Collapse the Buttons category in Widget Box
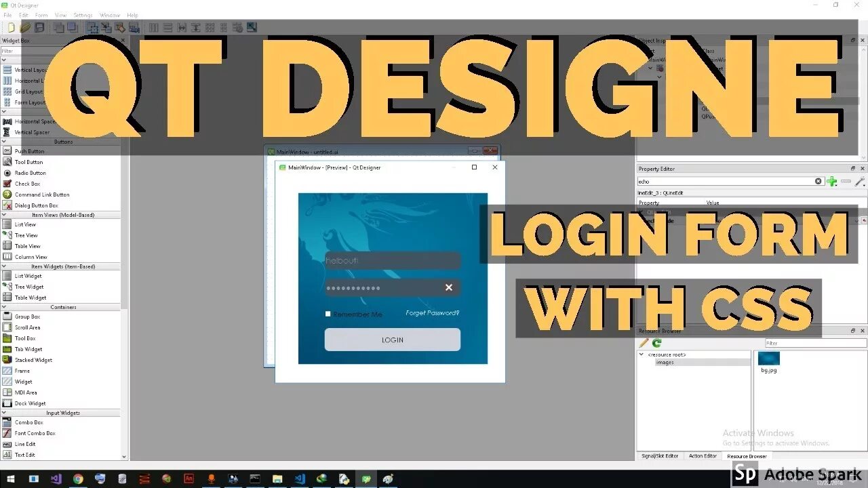868x488 pixels. pos(4,142)
